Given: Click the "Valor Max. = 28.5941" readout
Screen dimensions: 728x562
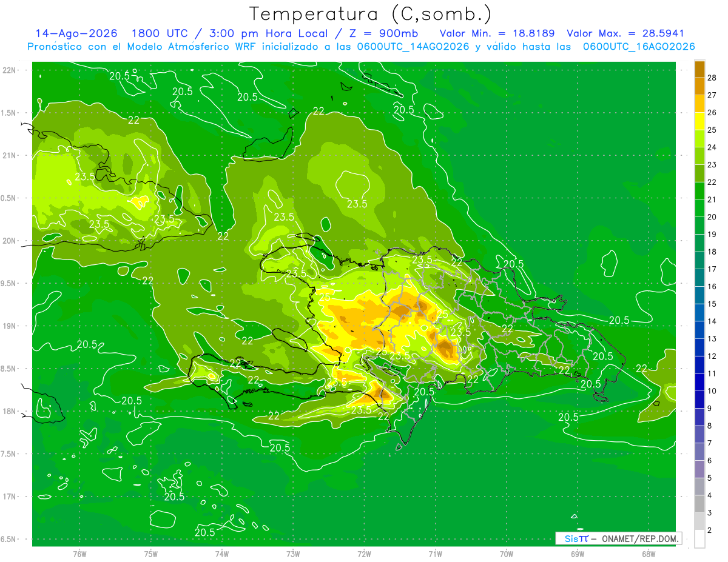Looking at the screenshot, I should [x=625, y=34].
